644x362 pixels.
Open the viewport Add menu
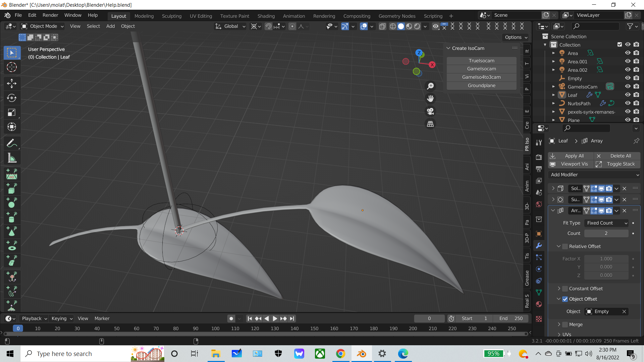click(110, 26)
